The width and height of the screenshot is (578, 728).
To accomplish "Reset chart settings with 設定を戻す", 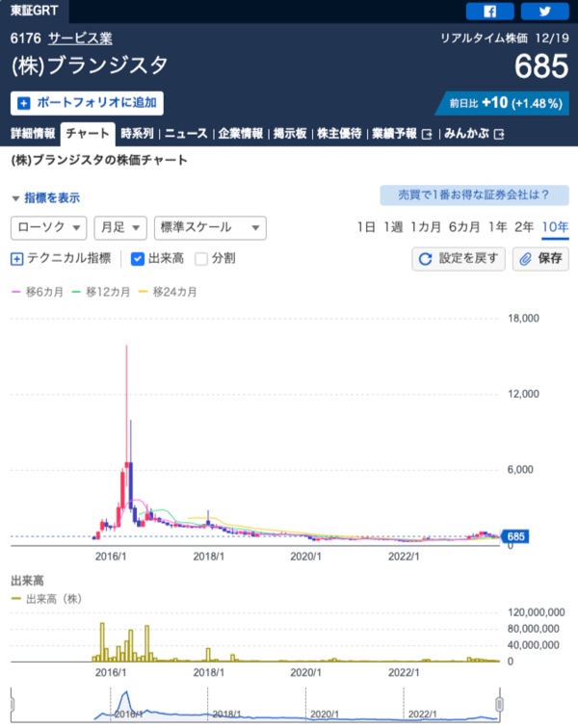I will [459, 258].
